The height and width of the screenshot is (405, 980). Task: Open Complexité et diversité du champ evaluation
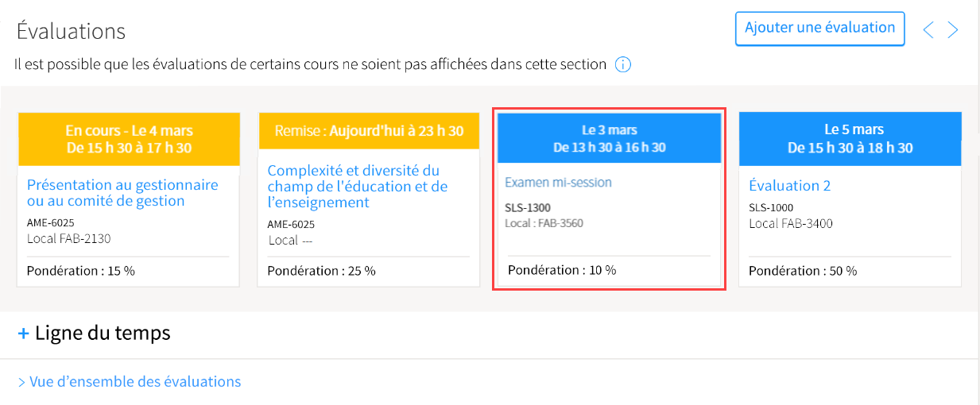click(x=358, y=187)
